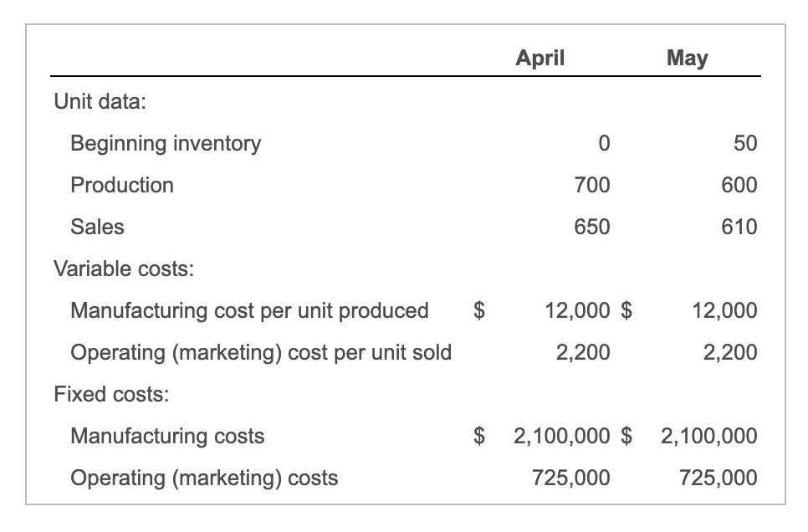Screen dimensions: 808x532
Task: Select May beginning inventory value 50
Action: tap(745, 144)
